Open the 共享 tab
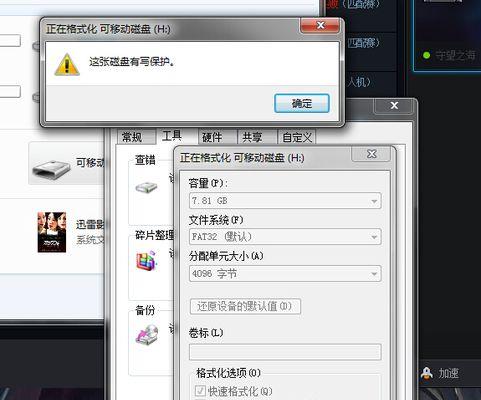The image size is (481, 400). [252, 137]
